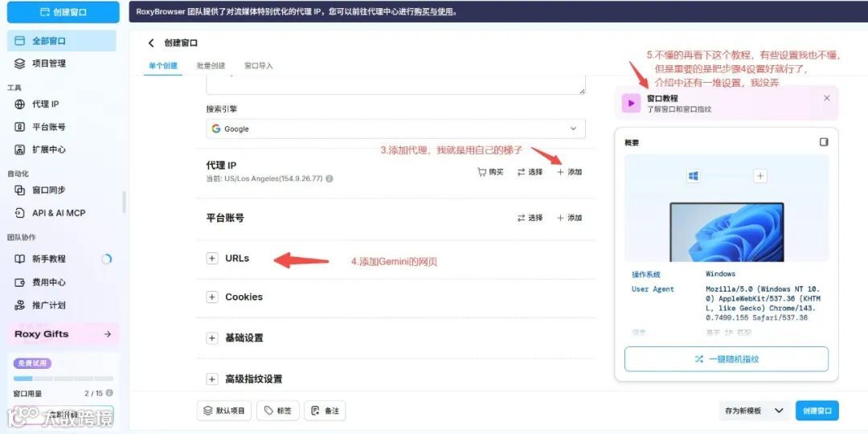Click 添加 in the 平台账号 row

tap(569, 218)
